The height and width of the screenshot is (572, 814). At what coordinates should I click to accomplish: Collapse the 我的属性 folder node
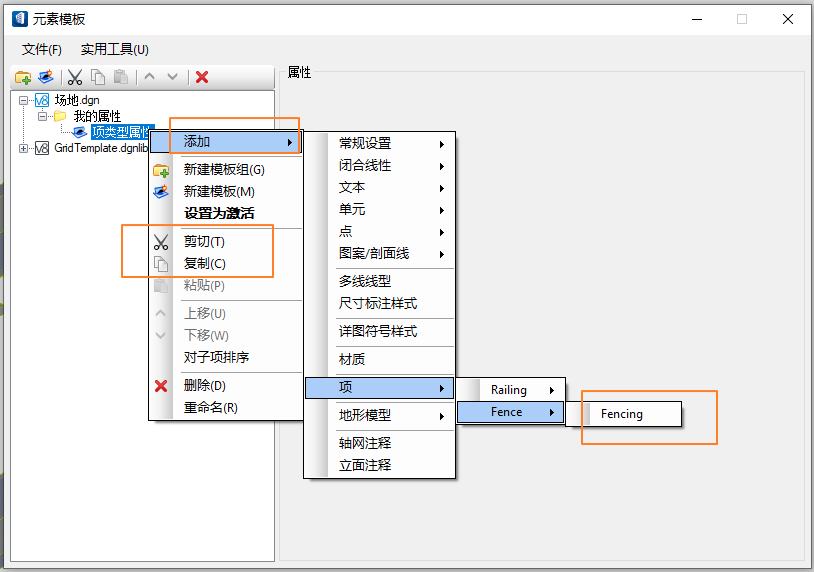pyautogui.click(x=43, y=116)
